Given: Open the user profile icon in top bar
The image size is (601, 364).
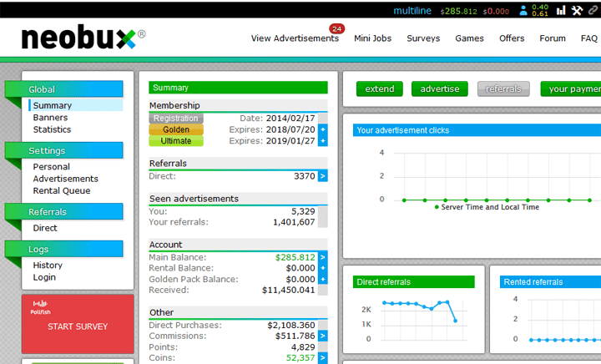Looking at the screenshot, I should point(523,10).
